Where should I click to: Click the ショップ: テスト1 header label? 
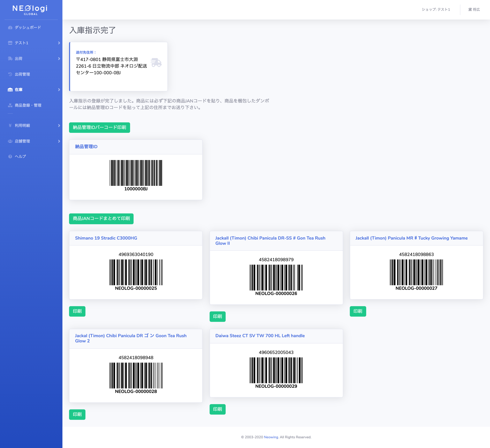(x=436, y=9)
